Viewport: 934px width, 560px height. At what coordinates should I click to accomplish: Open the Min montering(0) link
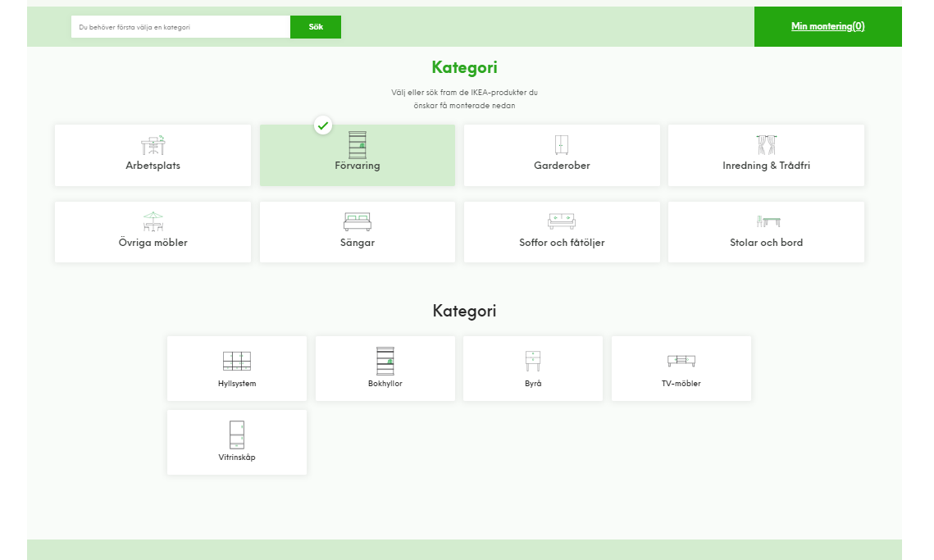[827, 26]
